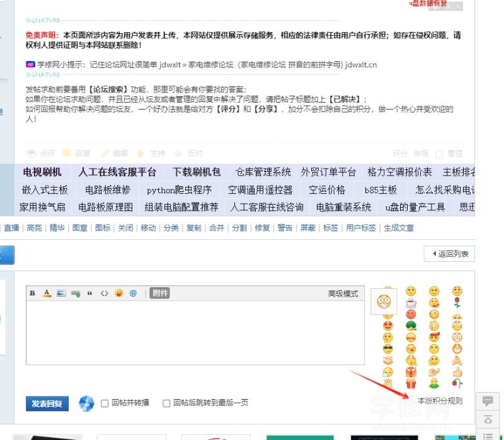
Task: Toggle bold text in reply editor
Action: click(x=33, y=293)
